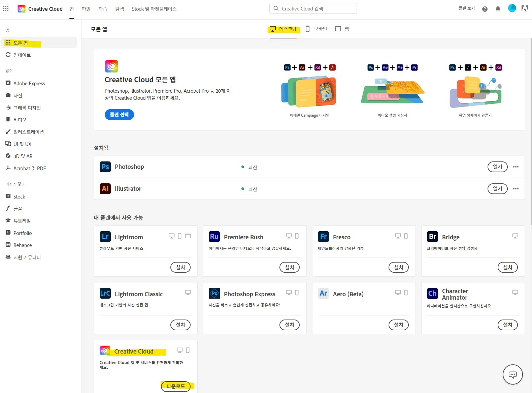
Task: Open Stock resource link
Action: pos(15,196)
